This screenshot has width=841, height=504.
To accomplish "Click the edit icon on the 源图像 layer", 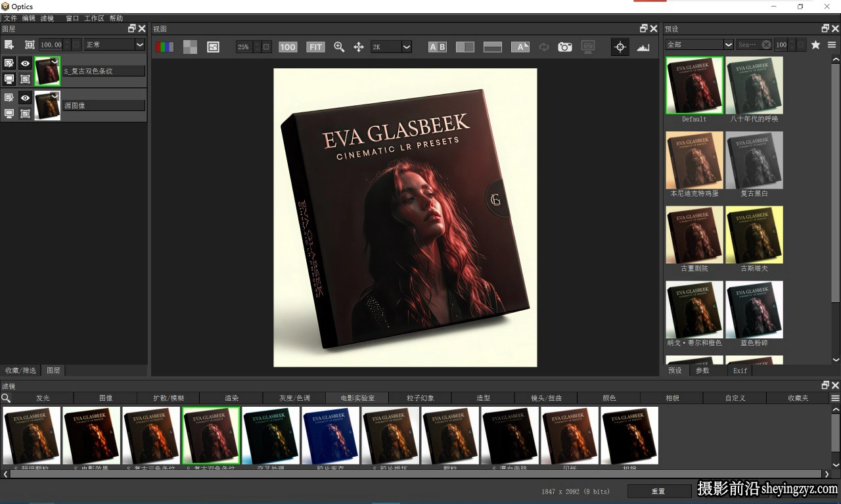I will pos(9,98).
